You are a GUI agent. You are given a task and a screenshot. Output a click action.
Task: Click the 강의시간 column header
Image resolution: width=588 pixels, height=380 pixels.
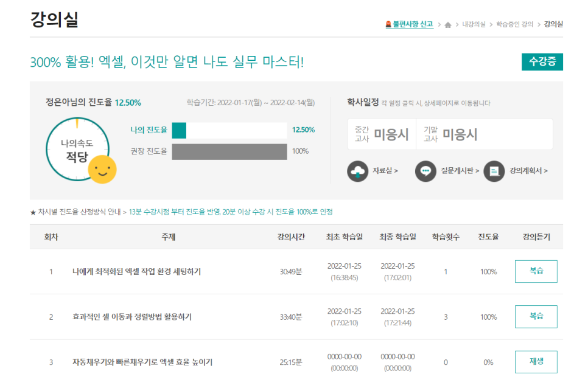point(291,237)
